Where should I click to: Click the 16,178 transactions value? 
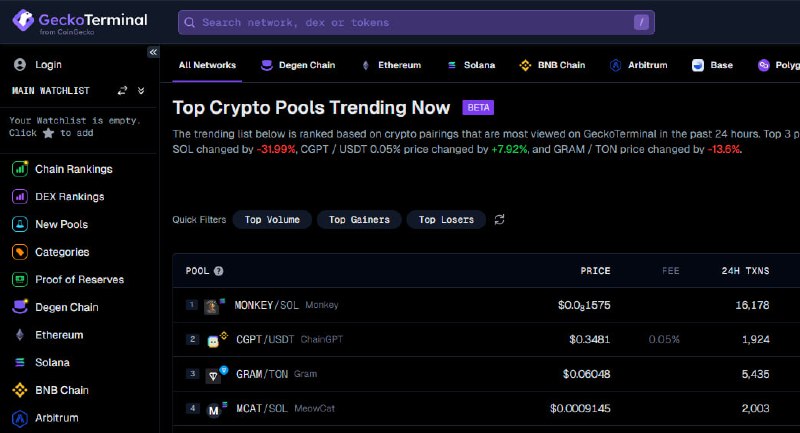[x=752, y=305]
